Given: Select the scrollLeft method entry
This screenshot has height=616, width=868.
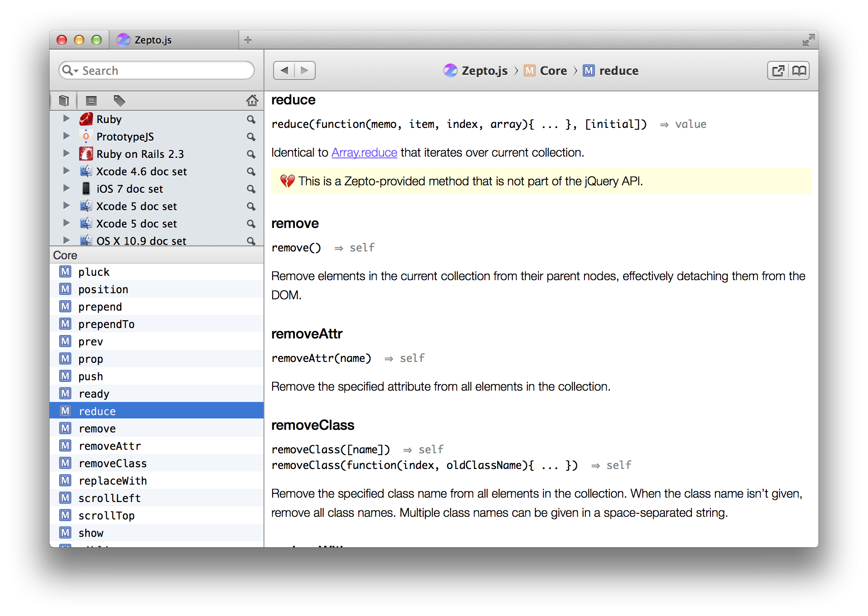Looking at the screenshot, I should pyautogui.click(x=157, y=498).
